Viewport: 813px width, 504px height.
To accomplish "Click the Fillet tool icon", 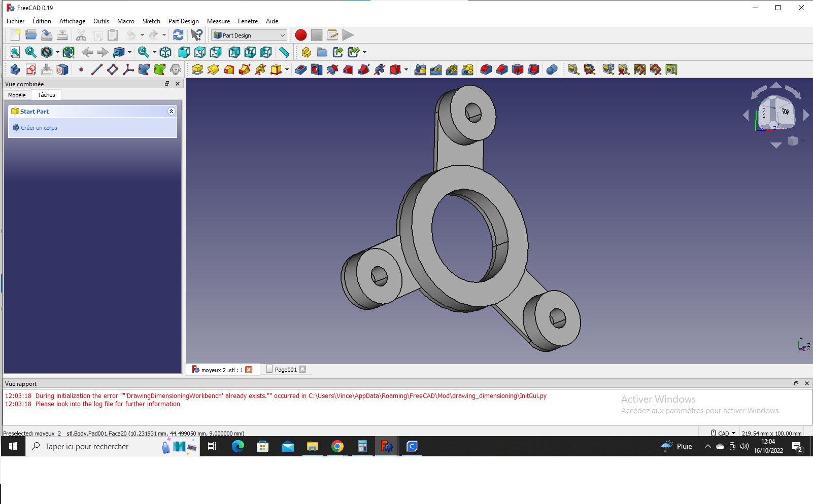I will [x=486, y=69].
